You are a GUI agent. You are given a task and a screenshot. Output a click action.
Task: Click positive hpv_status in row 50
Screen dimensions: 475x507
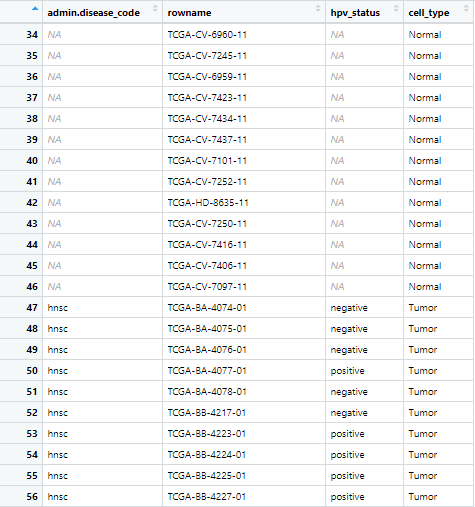pyautogui.click(x=347, y=371)
